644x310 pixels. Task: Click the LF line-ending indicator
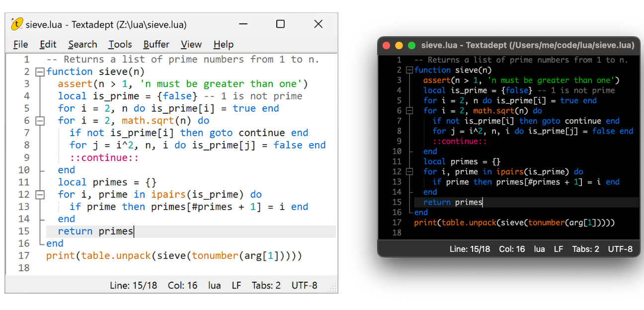236,285
